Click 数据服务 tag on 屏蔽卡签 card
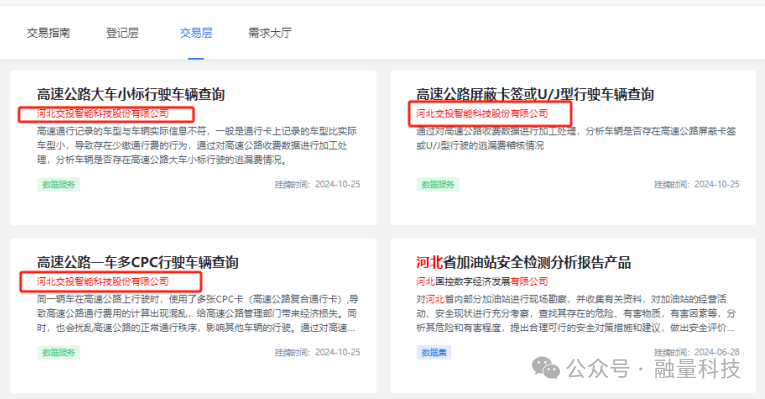The height and width of the screenshot is (399, 765). 438,184
